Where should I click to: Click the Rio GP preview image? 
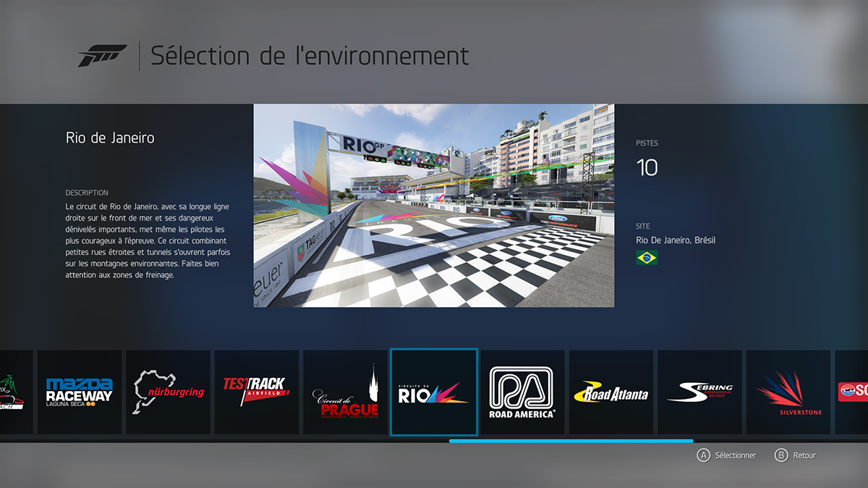[434, 206]
